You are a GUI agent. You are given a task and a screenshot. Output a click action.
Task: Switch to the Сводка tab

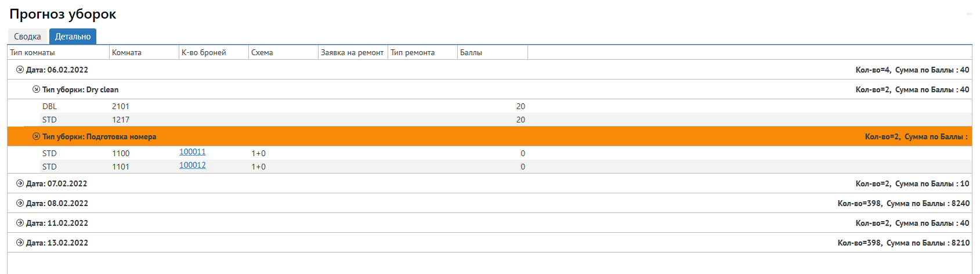coord(27,37)
